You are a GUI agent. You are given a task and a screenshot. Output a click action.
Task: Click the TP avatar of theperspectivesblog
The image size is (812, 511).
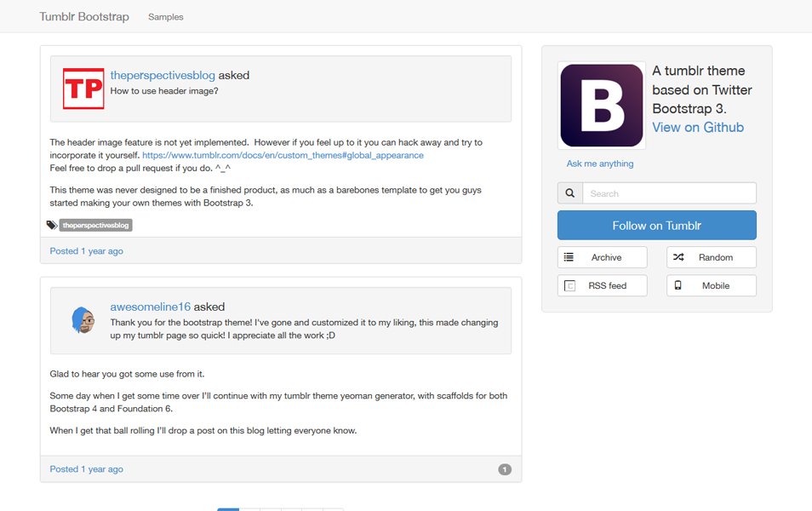(83, 89)
